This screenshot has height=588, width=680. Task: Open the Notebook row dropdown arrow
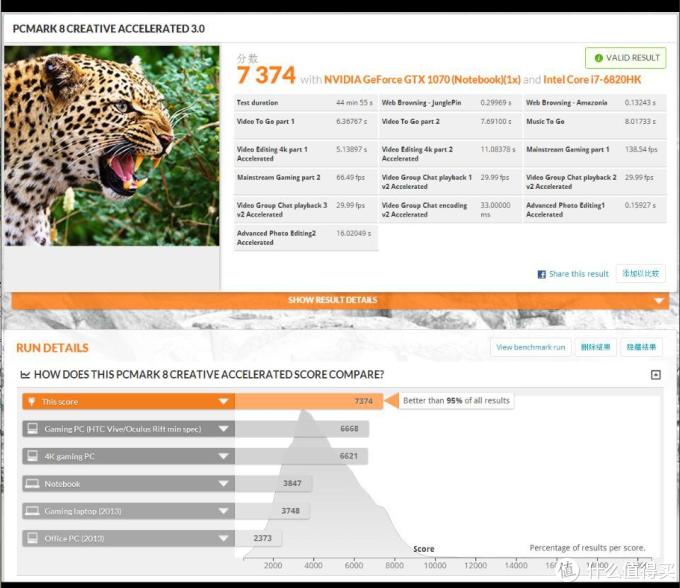coord(223,484)
